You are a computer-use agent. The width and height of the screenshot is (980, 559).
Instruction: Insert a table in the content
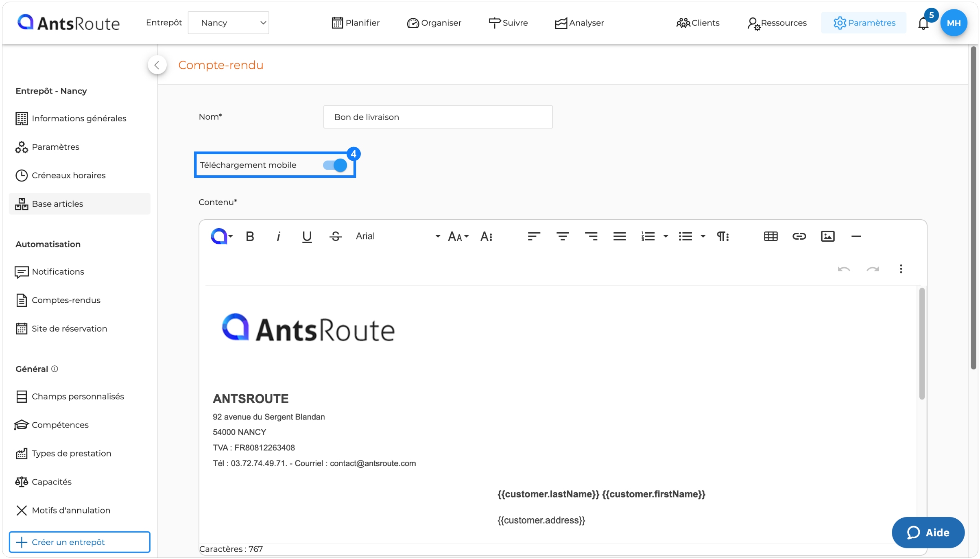(x=770, y=236)
